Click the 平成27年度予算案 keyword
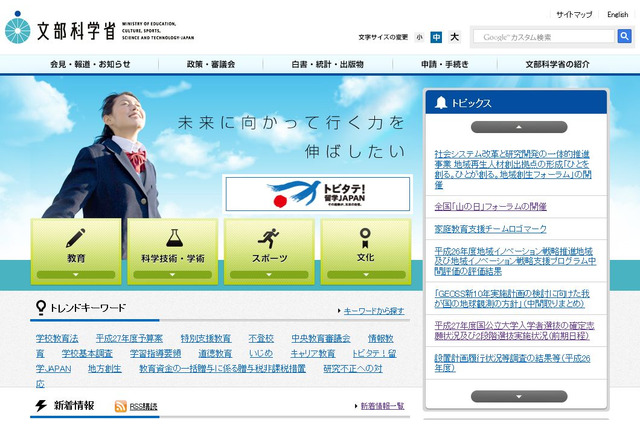The height and width of the screenshot is (426, 640). [x=129, y=338]
